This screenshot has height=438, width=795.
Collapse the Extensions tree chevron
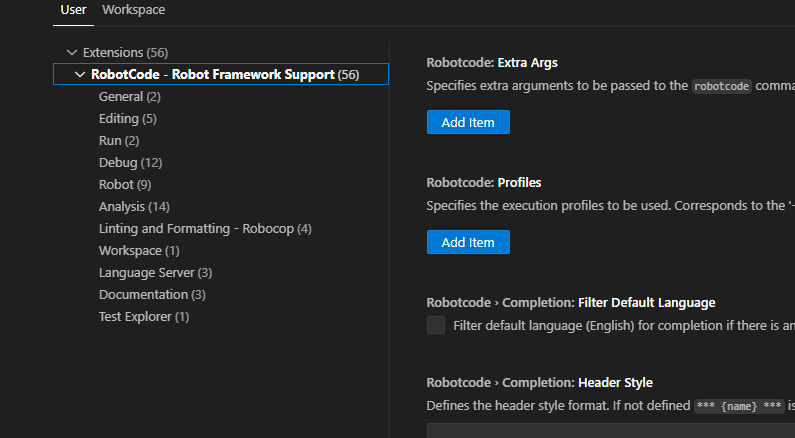tap(71, 52)
